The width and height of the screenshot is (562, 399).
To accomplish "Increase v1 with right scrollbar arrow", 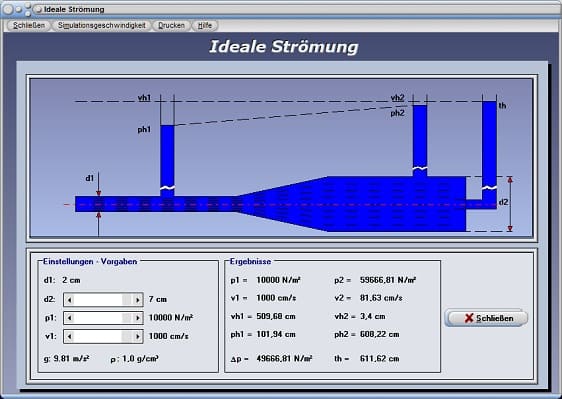I will pyautogui.click(x=137, y=336).
